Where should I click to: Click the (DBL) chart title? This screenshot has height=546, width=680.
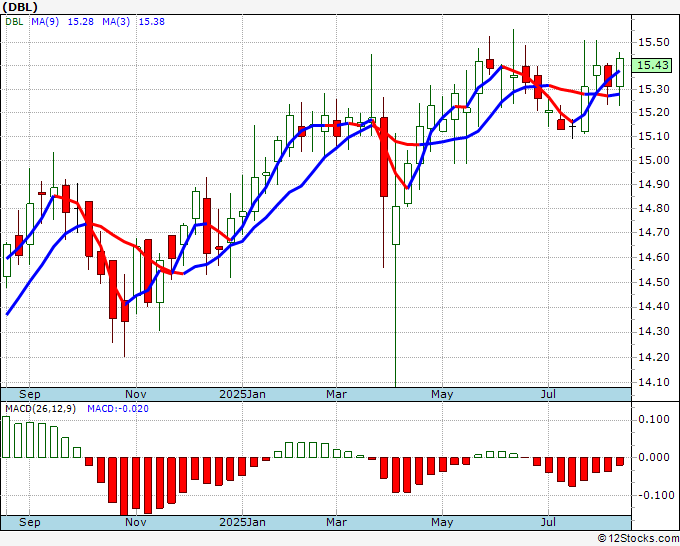(20, 7)
